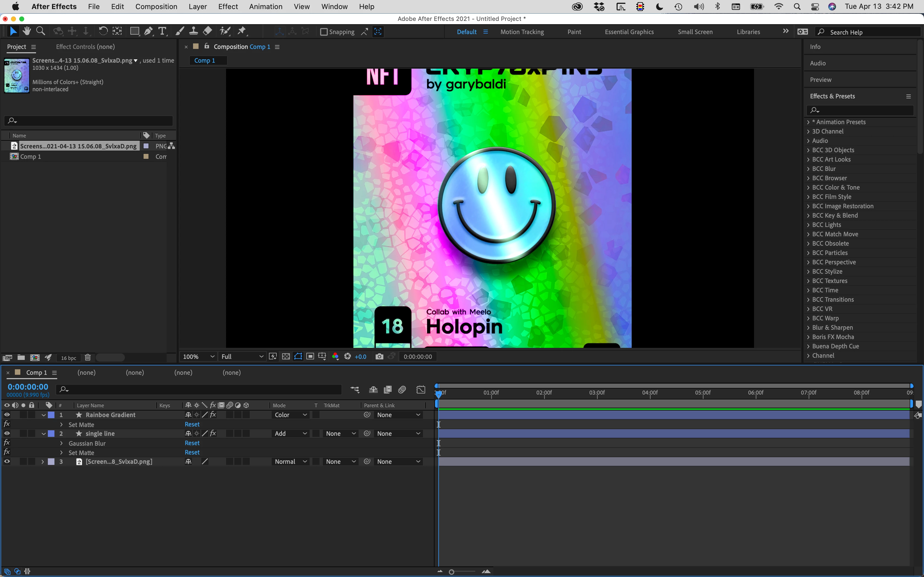Toggle visibility of single line layer
Viewport: 924px width, 577px height.
[x=7, y=434]
